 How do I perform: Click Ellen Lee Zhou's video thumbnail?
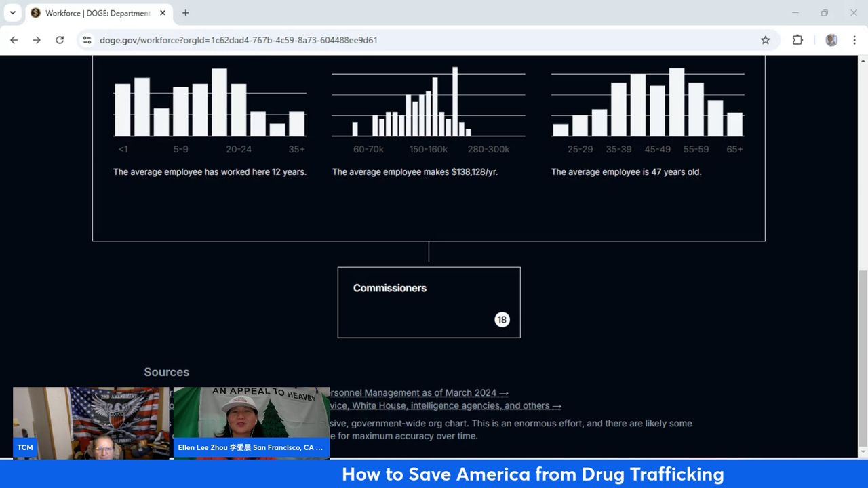(252, 422)
